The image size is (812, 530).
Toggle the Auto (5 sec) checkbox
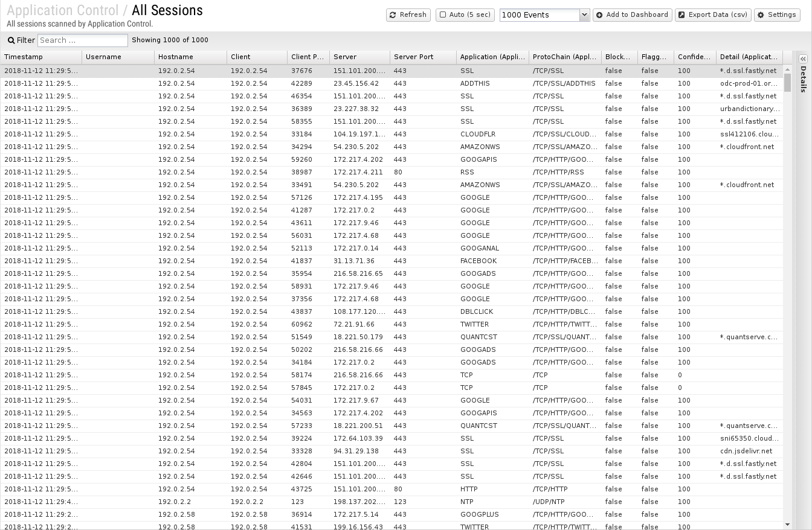coord(443,14)
